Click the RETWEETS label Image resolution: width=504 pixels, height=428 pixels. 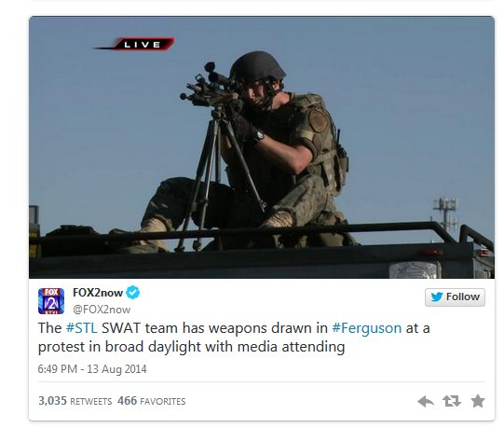91,402
